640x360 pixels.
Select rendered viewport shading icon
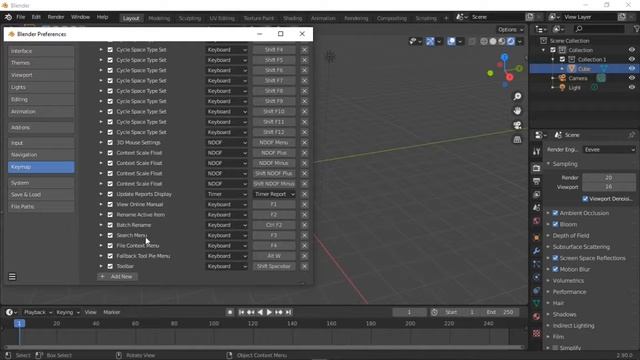(511, 41)
